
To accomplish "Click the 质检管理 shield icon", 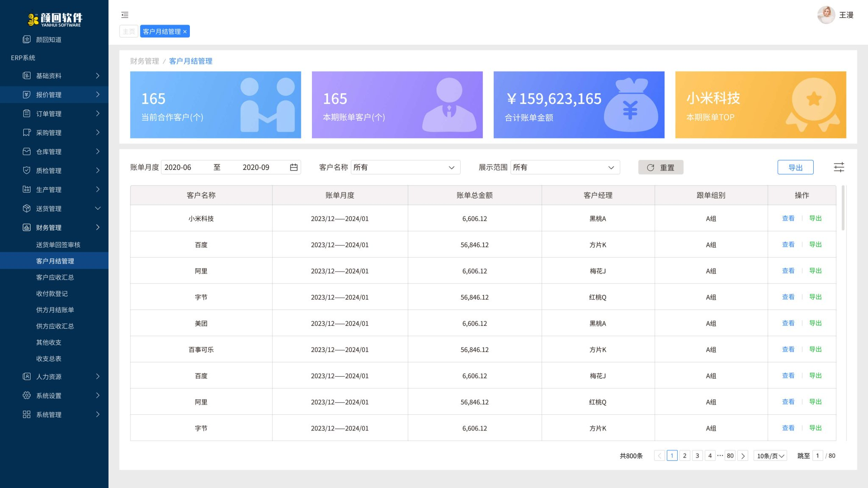I will [26, 170].
